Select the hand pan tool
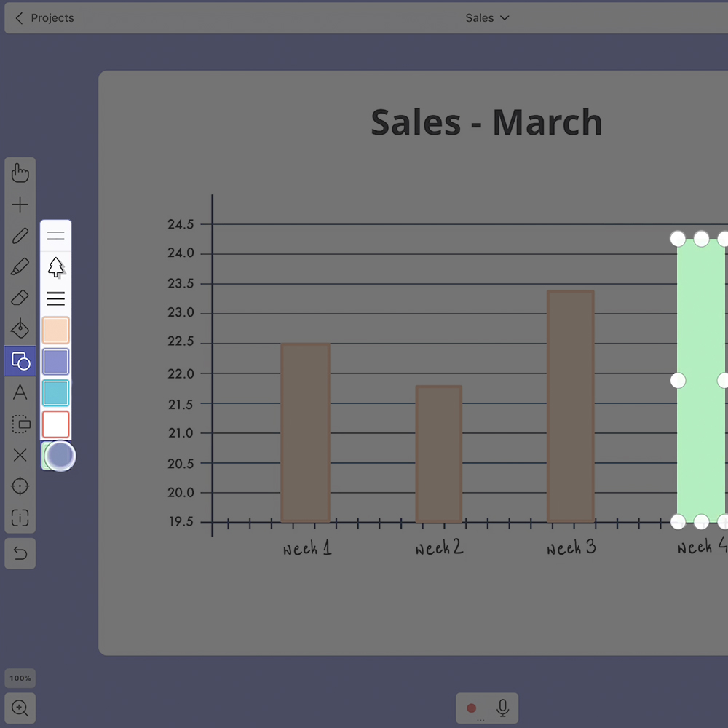The height and width of the screenshot is (728, 728). tap(20, 173)
